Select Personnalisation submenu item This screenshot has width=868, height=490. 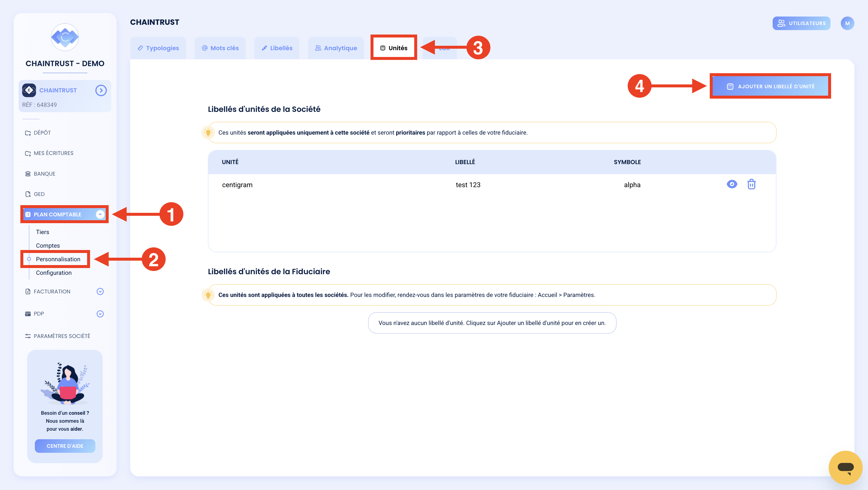(x=58, y=259)
